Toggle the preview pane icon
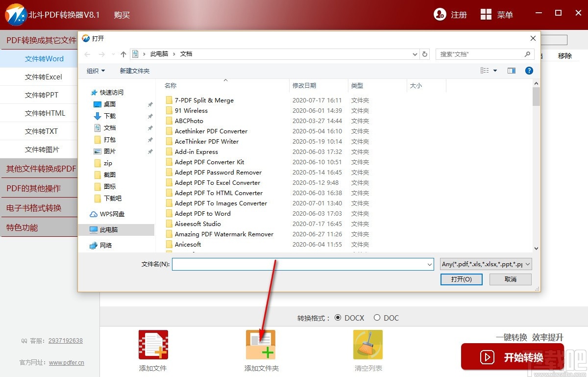This screenshot has height=377, width=588. (512, 71)
